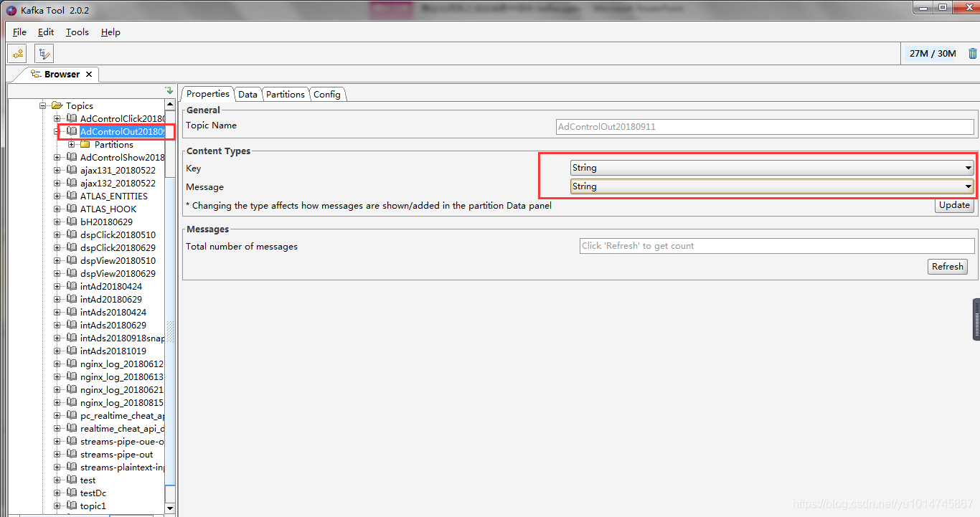Open the Help menu

[x=110, y=32]
